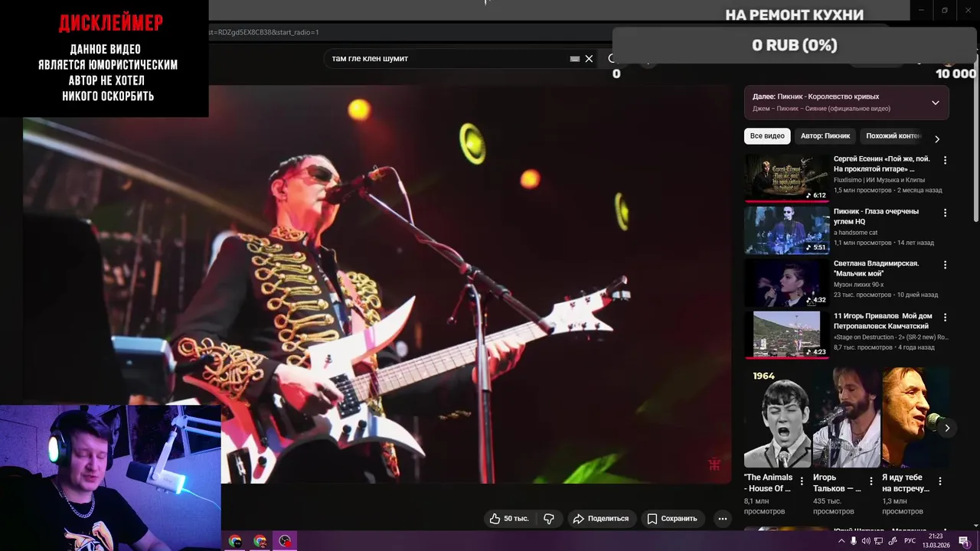Open the highlighted recording app in taskbar
980x551 pixels.
pyautogui.click(x=285, y=541)
